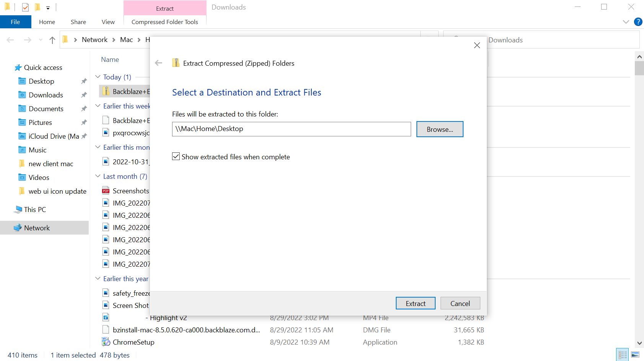The image size is (644, 361).
Task: Click the New Folder quick access toolbar icon
Action: [x=37, y=7]
